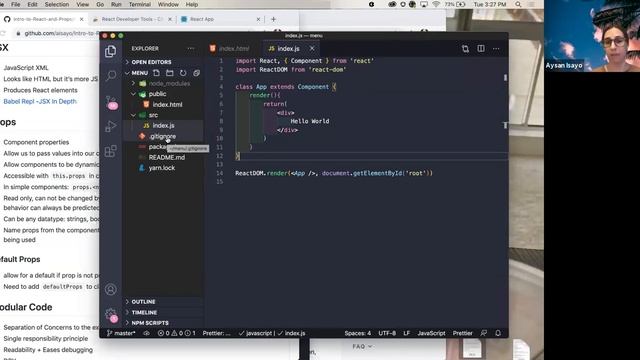
Task: Click New File icon in MENU header
Action: (x=157, y=73)
